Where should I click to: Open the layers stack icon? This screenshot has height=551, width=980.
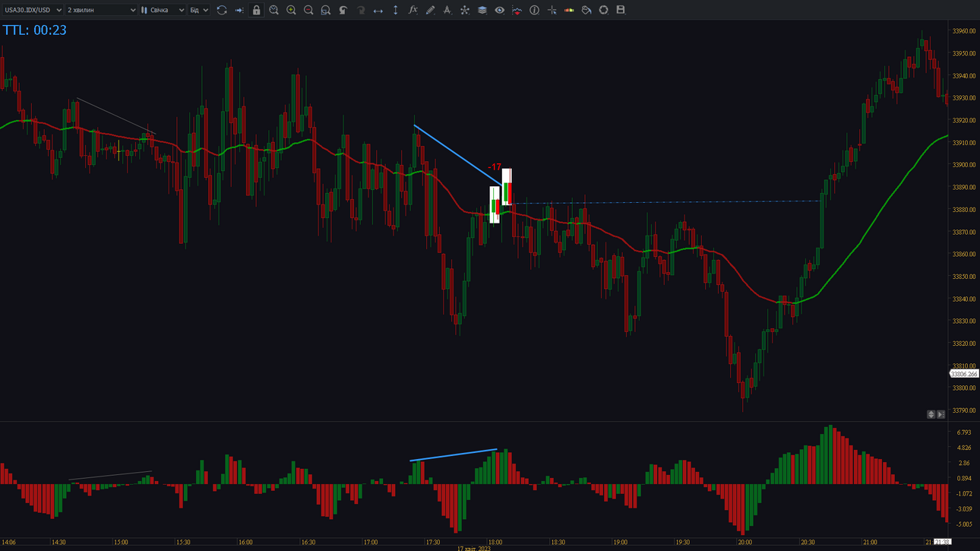482,10
